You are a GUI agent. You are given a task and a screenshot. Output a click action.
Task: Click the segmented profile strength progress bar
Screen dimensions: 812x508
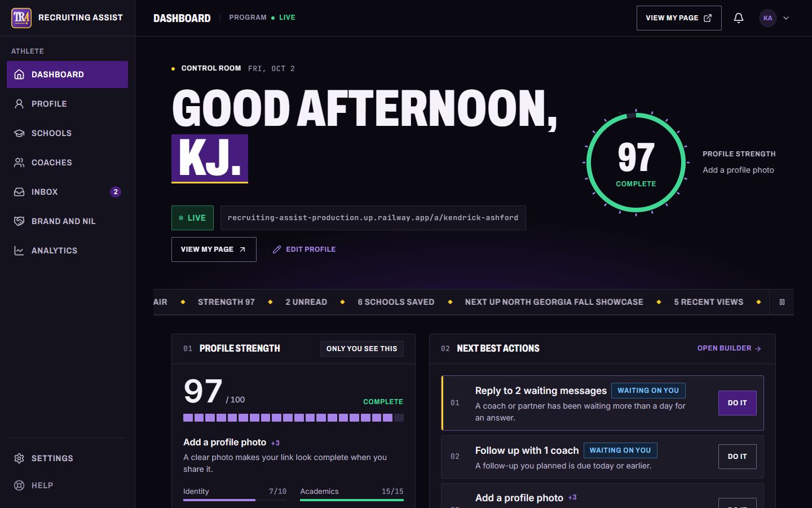pyautogui.click(x=293, y=418)
